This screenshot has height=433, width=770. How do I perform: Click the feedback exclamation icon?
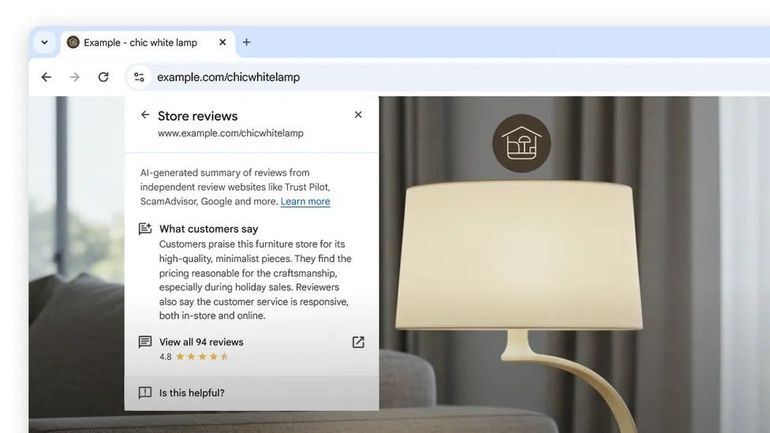click(145, 393)
